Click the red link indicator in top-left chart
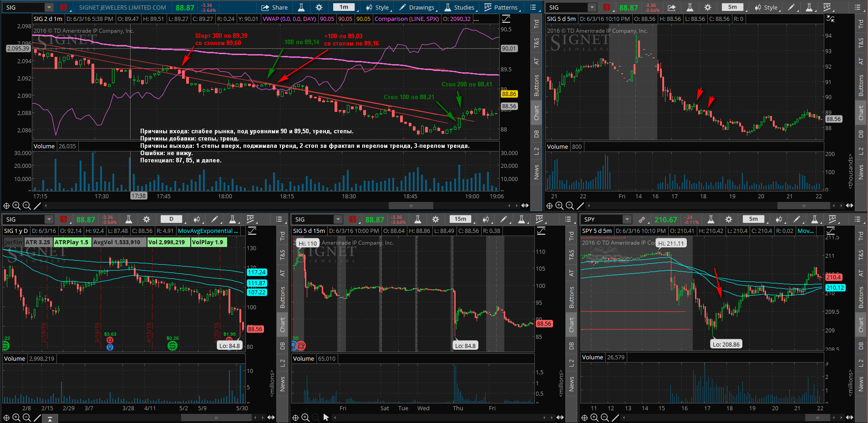This screenshot has height=423, width=868. click(x=64, y=7)
